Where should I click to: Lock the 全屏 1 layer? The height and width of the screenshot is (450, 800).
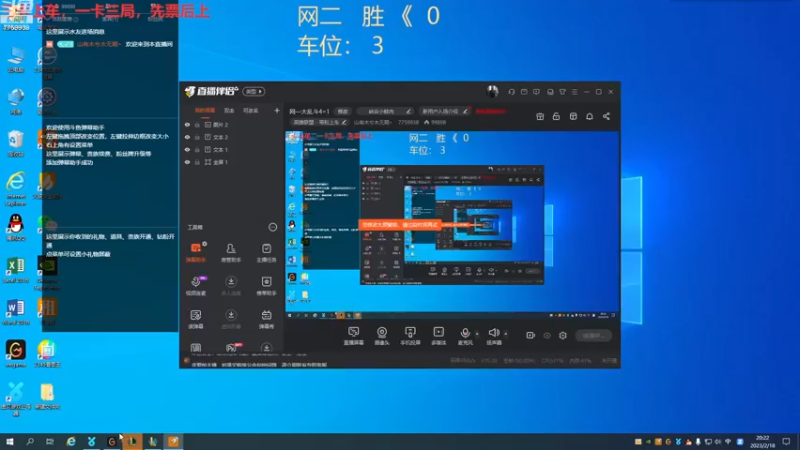pos(197,162)
